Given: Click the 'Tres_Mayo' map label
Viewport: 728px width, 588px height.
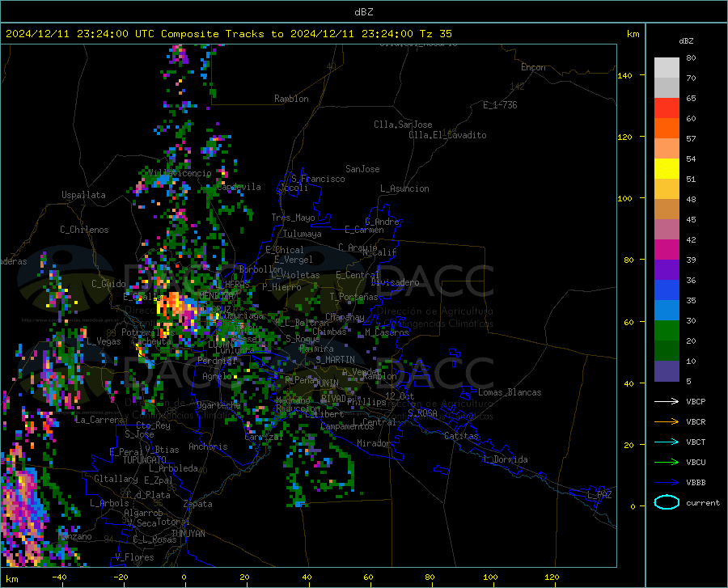Looking at the screenshot, I should (x=293, y=218).
